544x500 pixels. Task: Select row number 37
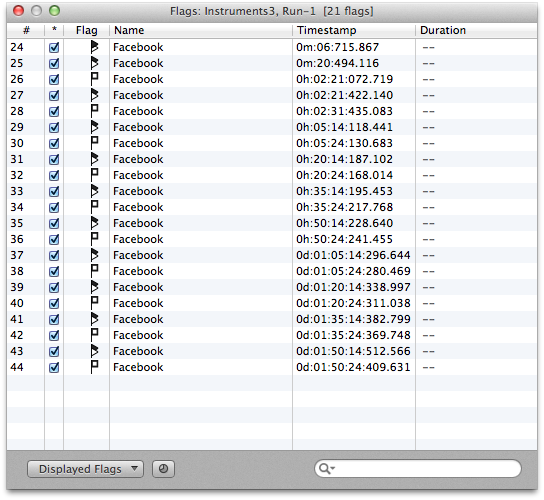(17, 255)
